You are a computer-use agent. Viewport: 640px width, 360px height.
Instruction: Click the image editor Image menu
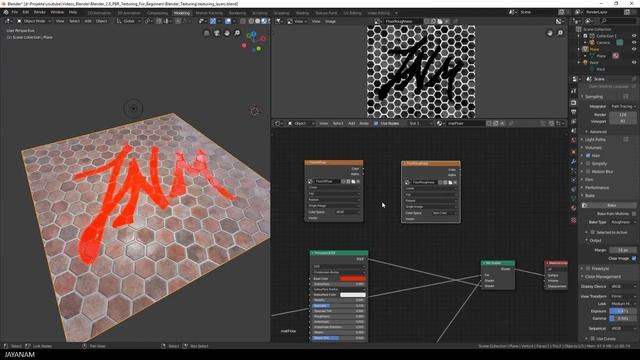pos(330,21)
